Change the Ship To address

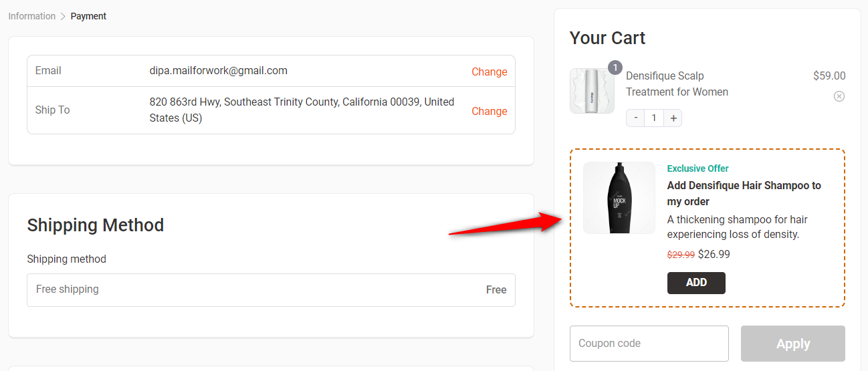tap(489, 111)
